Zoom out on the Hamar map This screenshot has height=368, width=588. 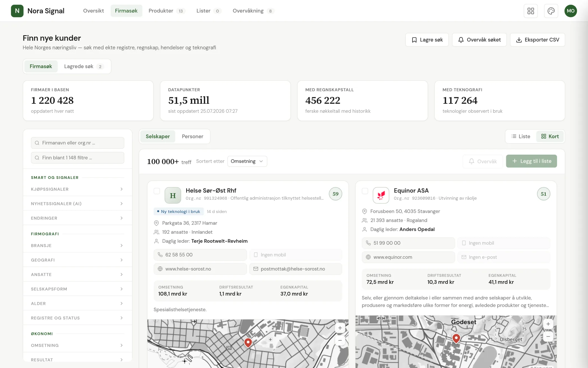(x=340, y=340)
